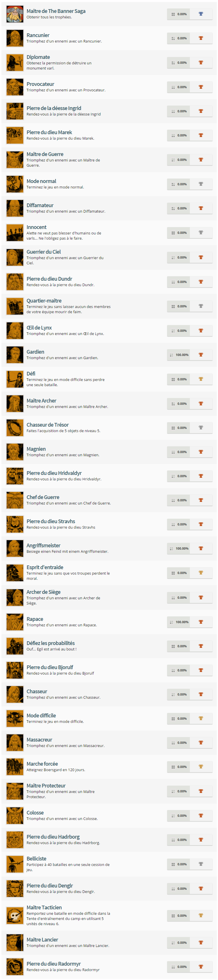This screenshot has height=980, width=218.
Task: Open the Marche forcée trophy title
Action: coord(42,764)
